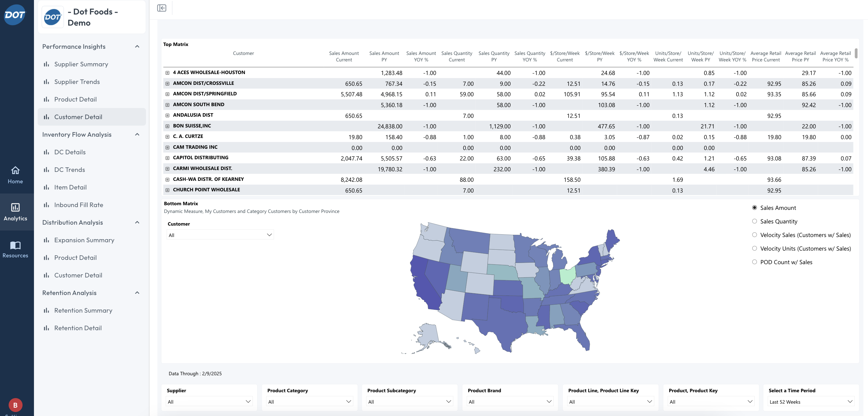Viewport: 868px width, 416px height.
Task: Open the Inbound Fill Rate report
Action: click(x=78, y=205)
